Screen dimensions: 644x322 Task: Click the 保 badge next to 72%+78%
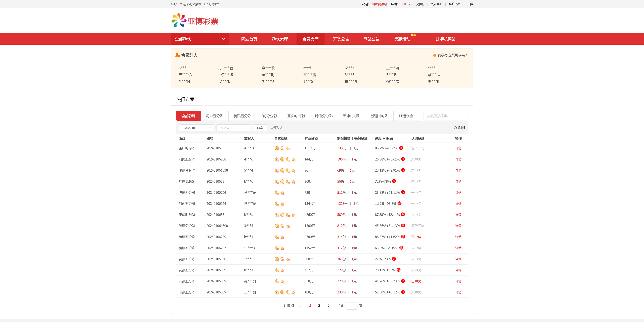tap(394, 181)
